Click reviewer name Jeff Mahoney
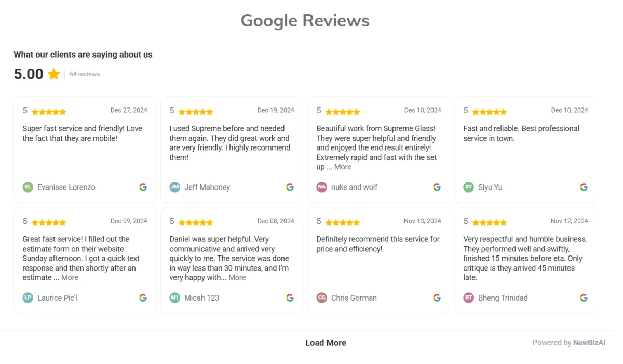The width and height of the screenshot is (623, 364). click(207, 187)
